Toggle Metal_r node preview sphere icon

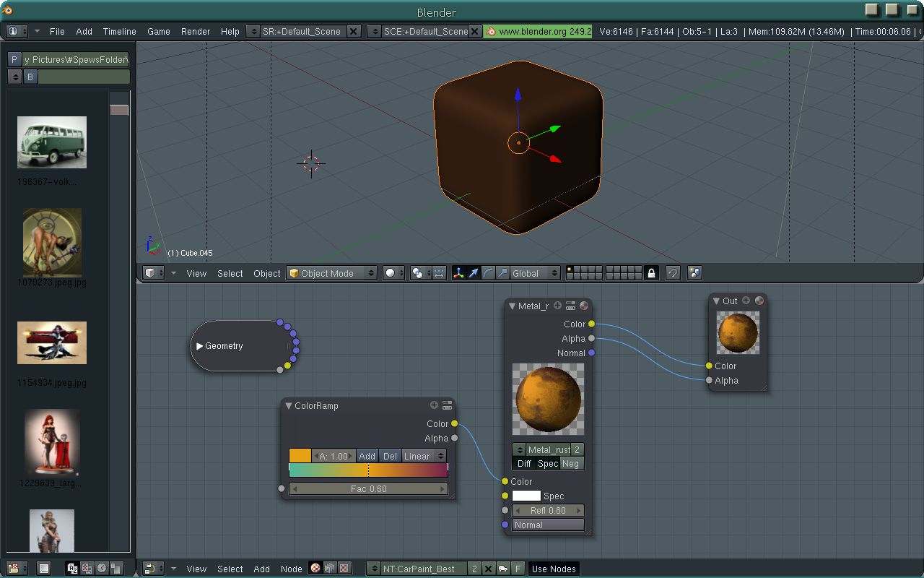coord(583,306)
